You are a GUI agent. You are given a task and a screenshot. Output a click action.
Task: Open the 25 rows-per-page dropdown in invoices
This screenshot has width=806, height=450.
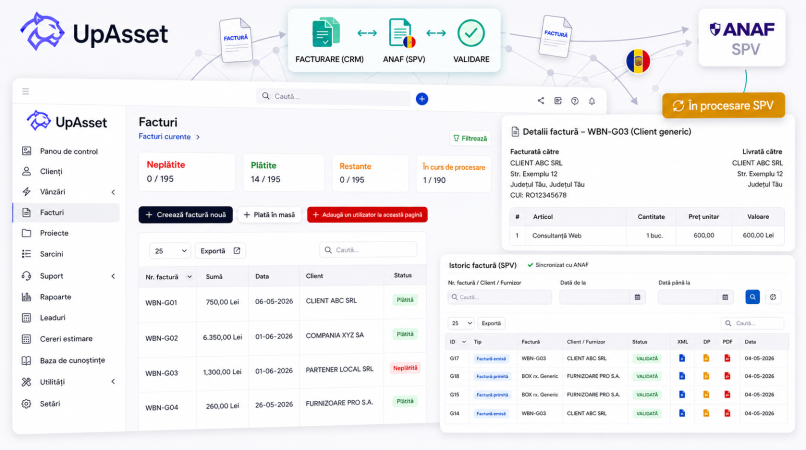[x=170, y=250]
